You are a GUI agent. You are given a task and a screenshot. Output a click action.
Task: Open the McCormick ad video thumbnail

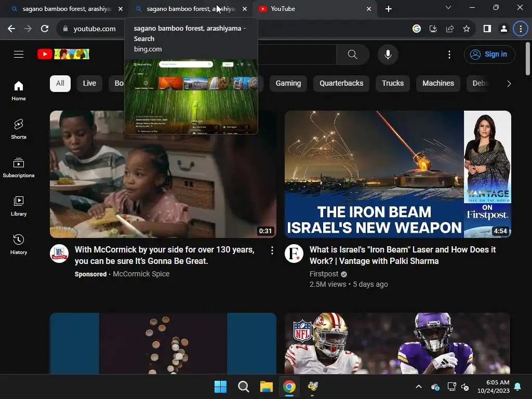[x=163, y=174]
